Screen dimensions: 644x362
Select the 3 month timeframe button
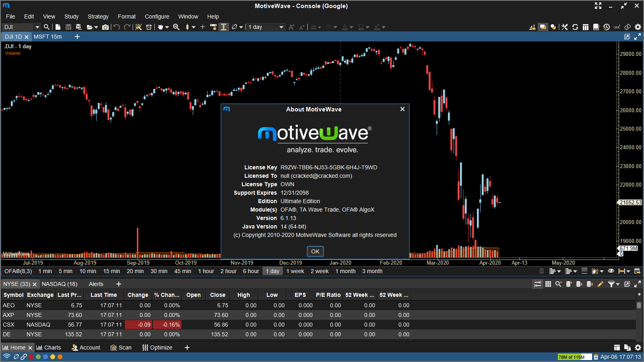point(372,271)
